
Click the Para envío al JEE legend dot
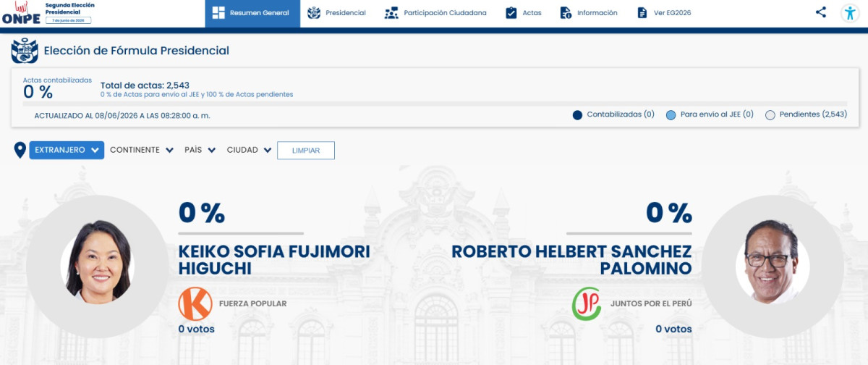click(671, 114)
